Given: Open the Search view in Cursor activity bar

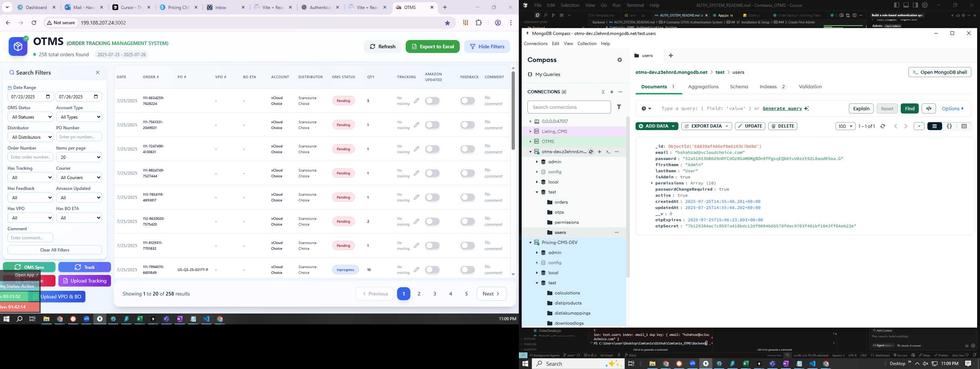Looking at the screenshot, I should (x=545, y=15).
